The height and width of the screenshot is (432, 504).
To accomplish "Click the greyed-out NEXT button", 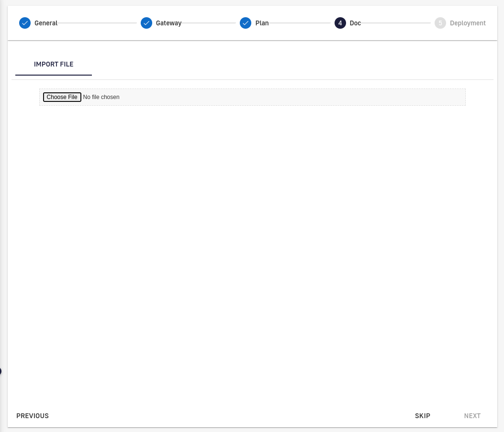I will (x=472, y=416).
